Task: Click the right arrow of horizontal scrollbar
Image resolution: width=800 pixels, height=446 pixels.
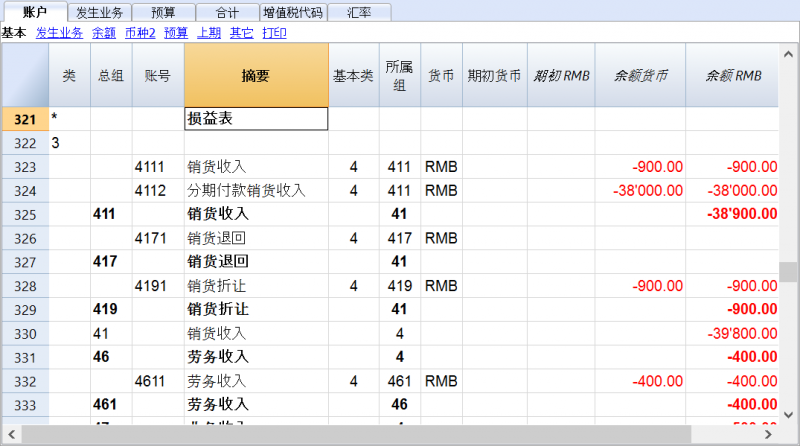Action: (x=768, y=435)
